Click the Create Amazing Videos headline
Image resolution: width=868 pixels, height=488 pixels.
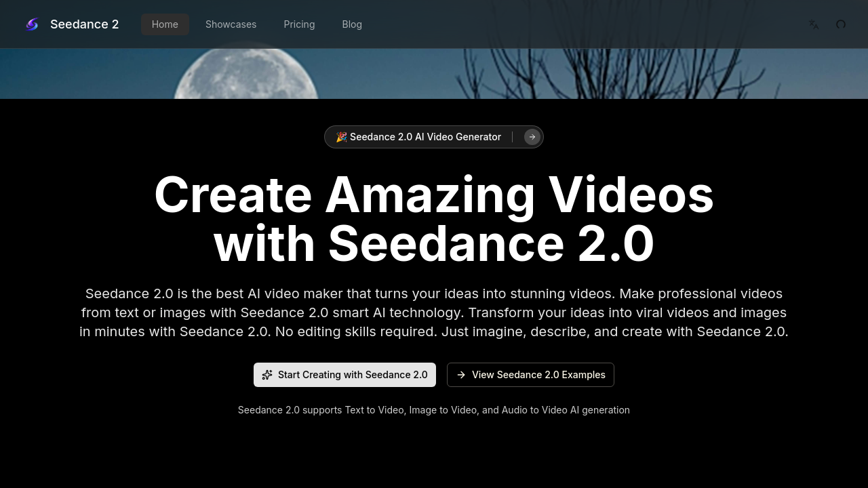tap(434, 219)
